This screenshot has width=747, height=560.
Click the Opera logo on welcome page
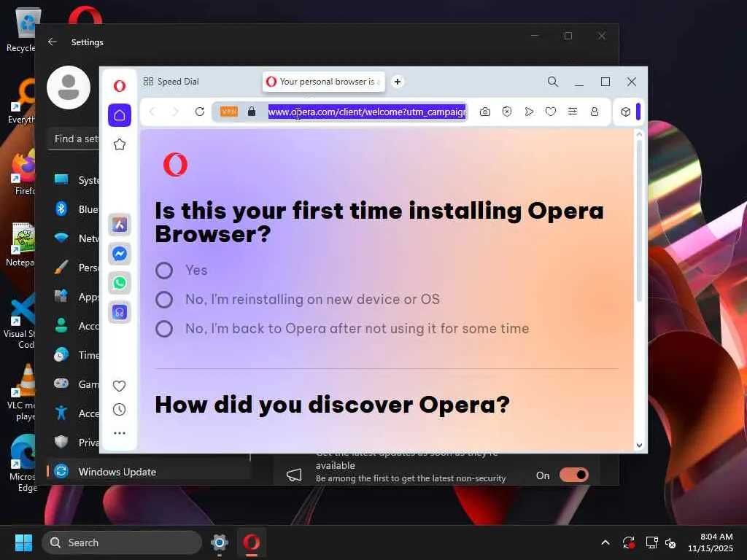(175, 165)
